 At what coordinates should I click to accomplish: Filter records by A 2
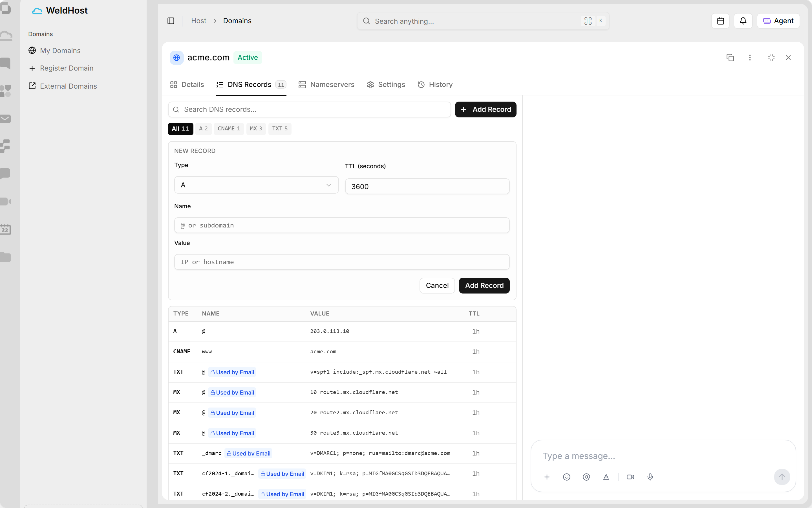coord(203,129)
